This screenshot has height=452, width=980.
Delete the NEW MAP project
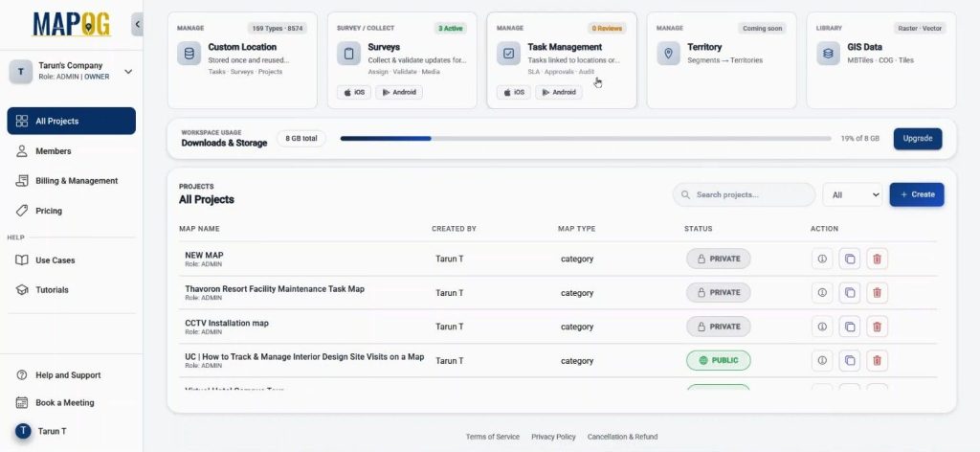click(877, 259)
